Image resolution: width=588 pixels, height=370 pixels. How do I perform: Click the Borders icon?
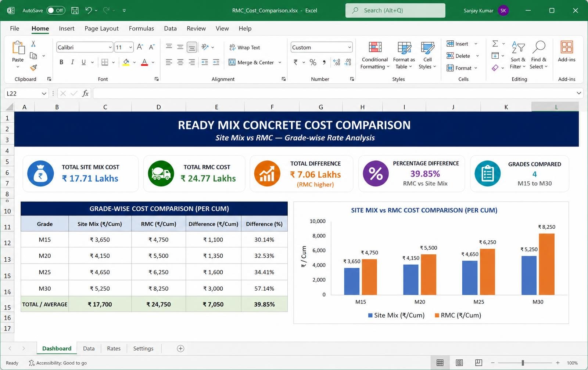pyautogui.click(x=105, y=62)
